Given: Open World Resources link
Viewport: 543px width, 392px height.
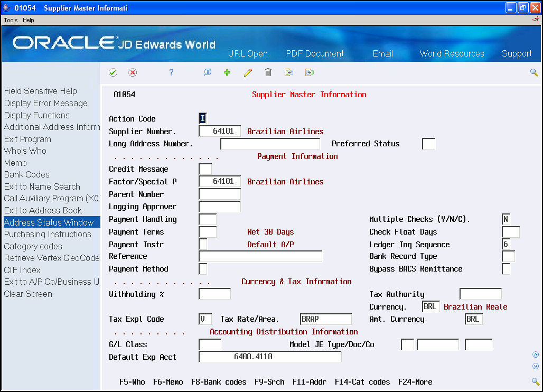Looking at the screenshot, I should click(x=452, y=54).
